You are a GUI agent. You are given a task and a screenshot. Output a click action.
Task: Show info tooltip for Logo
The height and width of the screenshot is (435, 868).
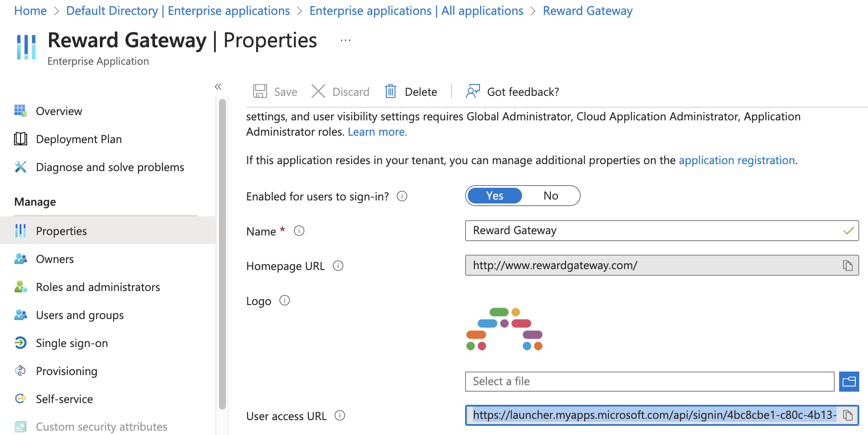coord(285,300)
